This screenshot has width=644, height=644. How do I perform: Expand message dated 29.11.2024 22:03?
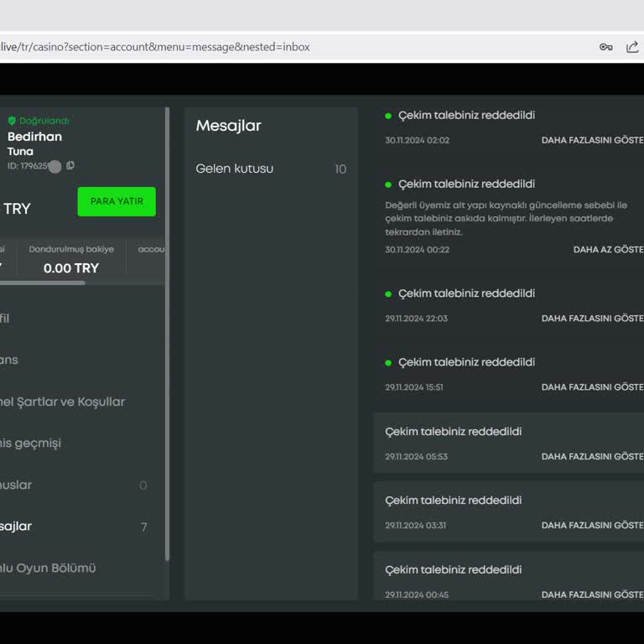tap(592, 319)
